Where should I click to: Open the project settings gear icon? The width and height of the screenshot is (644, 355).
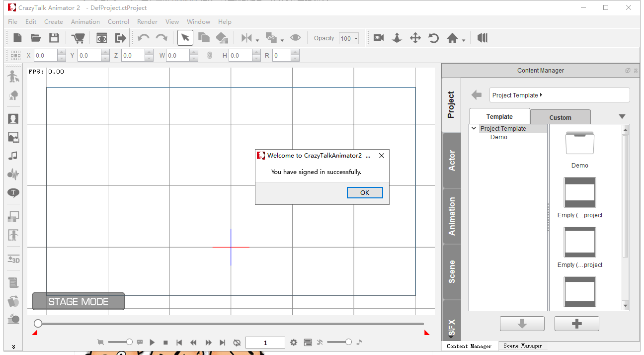[x=294, y=343]
